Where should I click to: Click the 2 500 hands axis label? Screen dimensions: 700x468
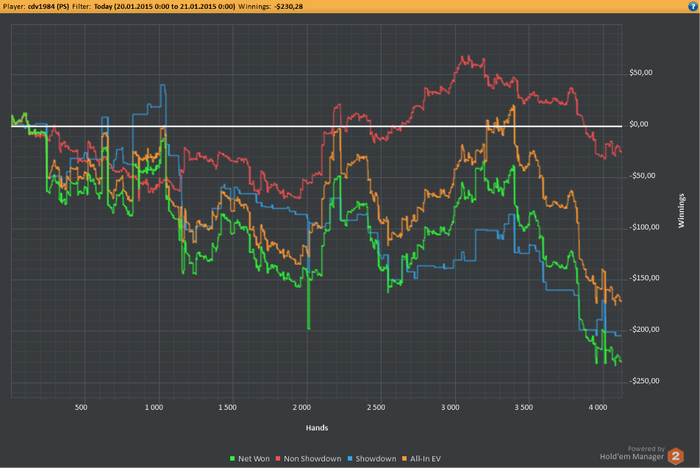pyautogui.click(x=376, y=407)
